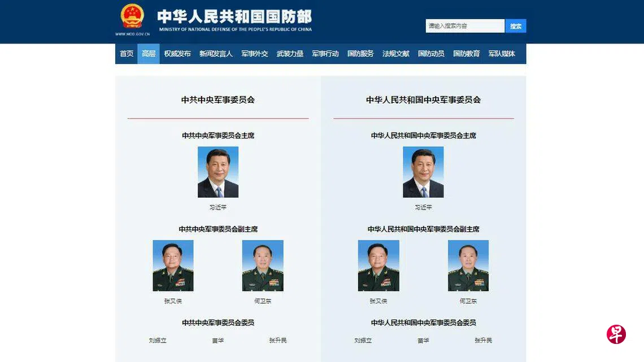Open the 权威发布 menu item
Viewport: 644px width, 362px height.
click(x=177, y=54)
